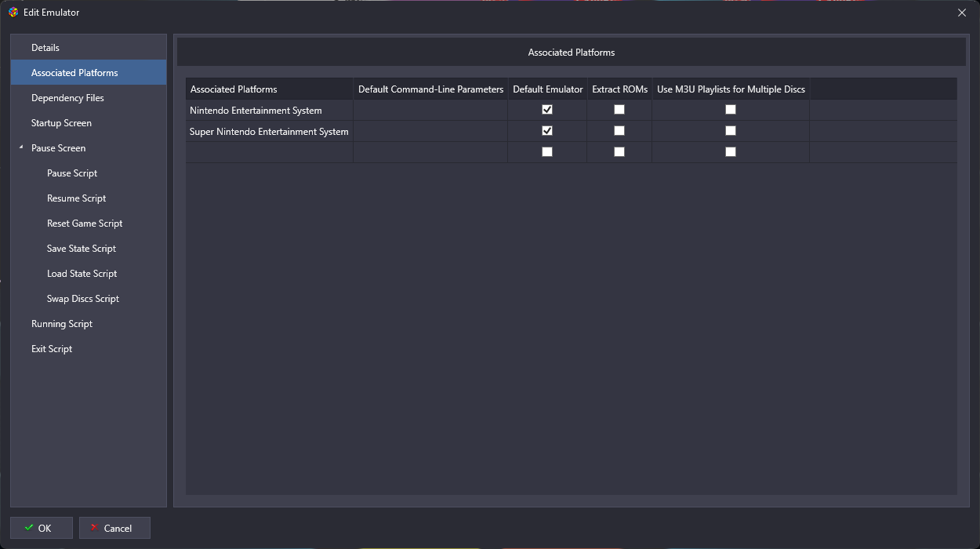Open the Reset Game Script page

pyautogui.click(x=89, y=224)
